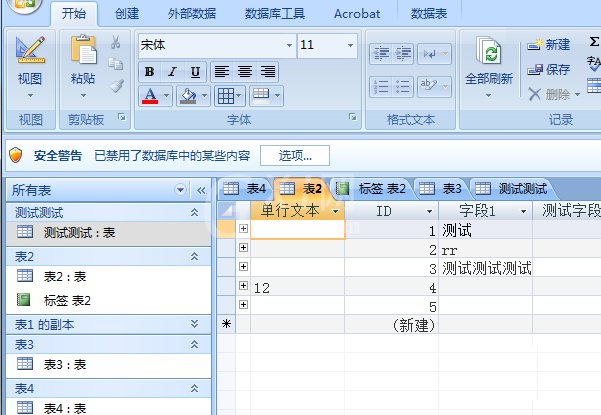Click the numbered list icon

pos(381,87)
